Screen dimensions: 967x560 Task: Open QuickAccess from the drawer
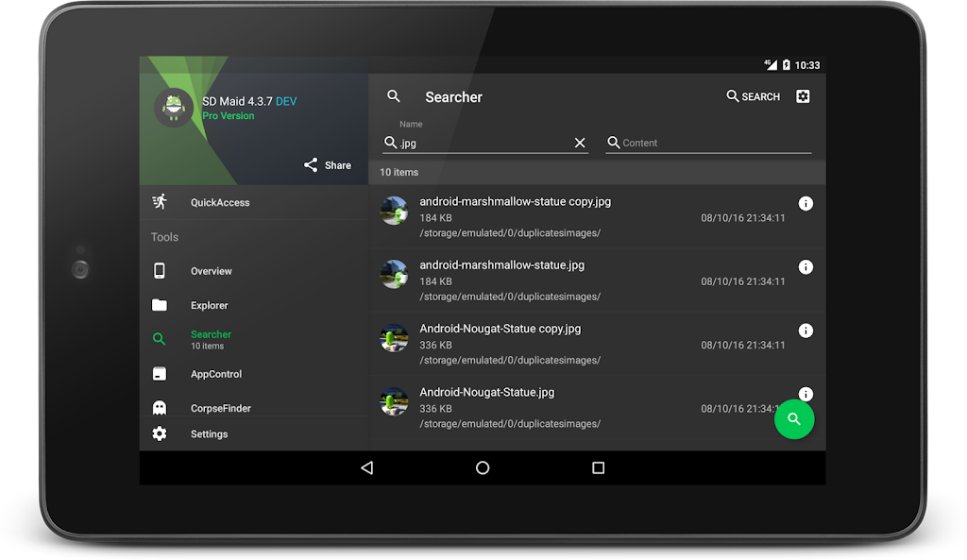pyautogui.click(x=219, y=202)
